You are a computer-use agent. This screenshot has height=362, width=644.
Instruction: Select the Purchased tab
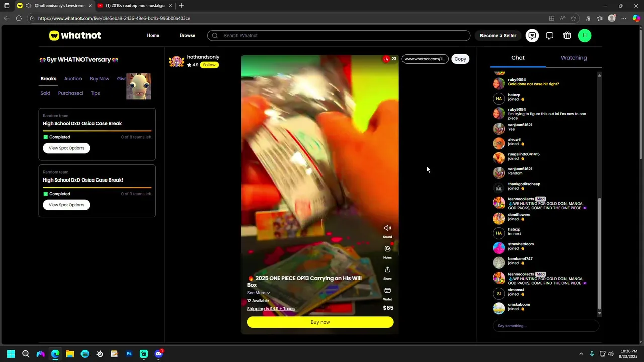pyautogui.click(x=70, y=93)
